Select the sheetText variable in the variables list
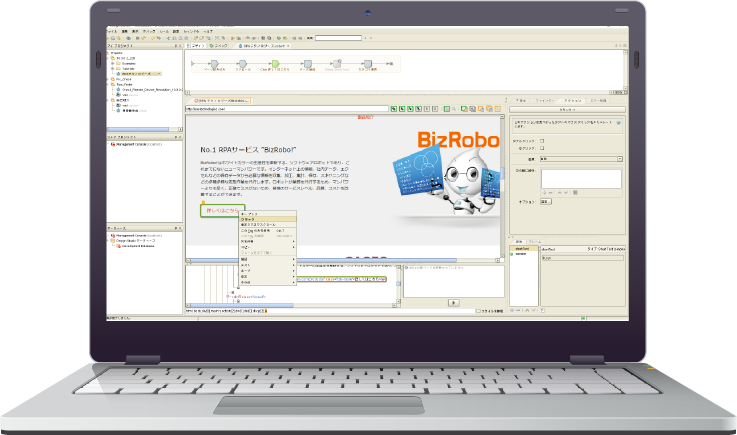Image resolution: width=737 pixels, height=435 pixels. coord(522,248)
